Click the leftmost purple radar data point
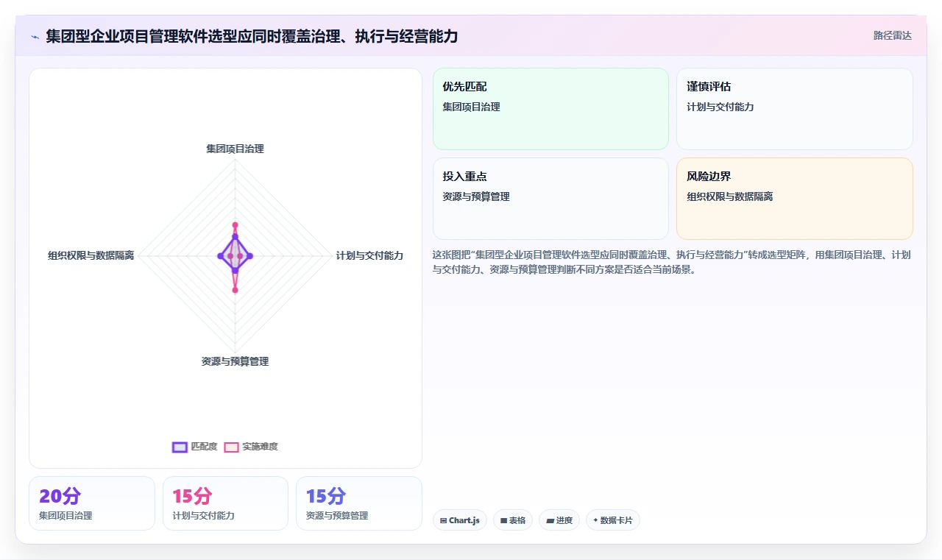 click(220, 255)
